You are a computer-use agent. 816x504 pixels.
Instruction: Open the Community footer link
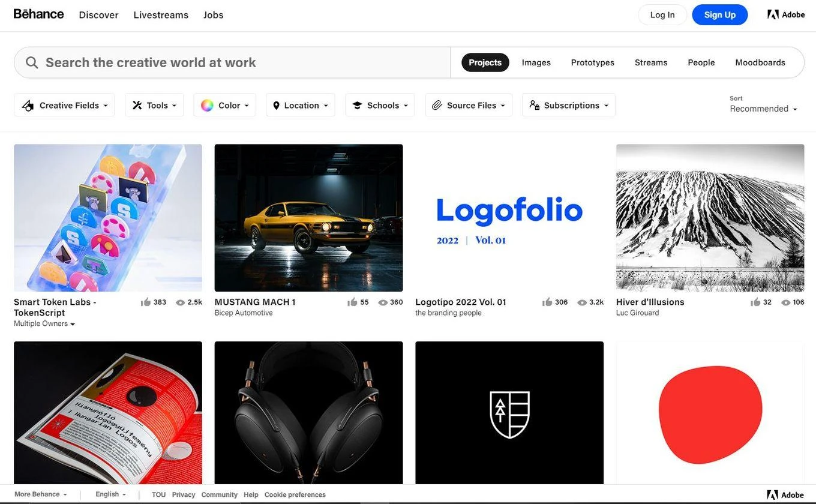[x=220, y=495]
